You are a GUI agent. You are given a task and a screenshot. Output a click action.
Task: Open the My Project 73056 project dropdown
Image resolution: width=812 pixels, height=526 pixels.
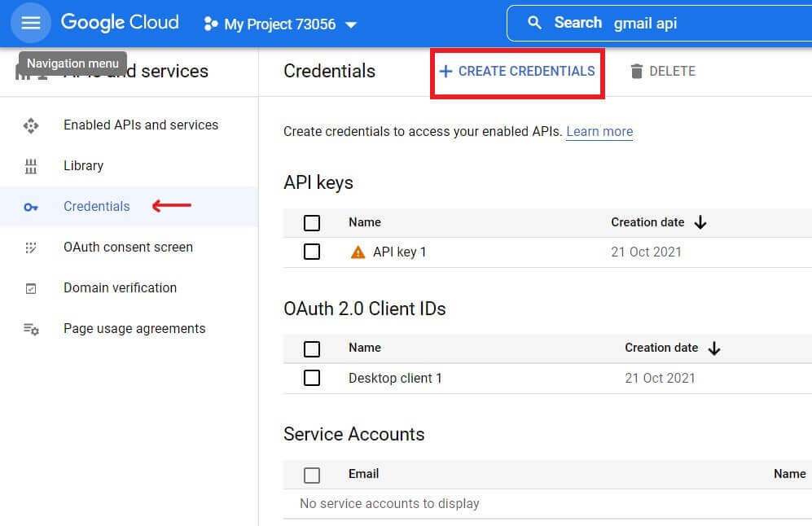(x=280, y=24)
